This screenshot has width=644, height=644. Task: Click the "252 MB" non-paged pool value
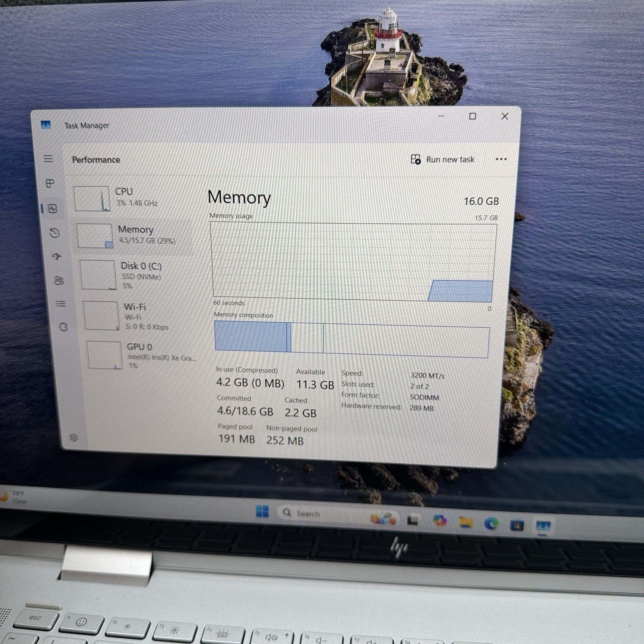285,440
